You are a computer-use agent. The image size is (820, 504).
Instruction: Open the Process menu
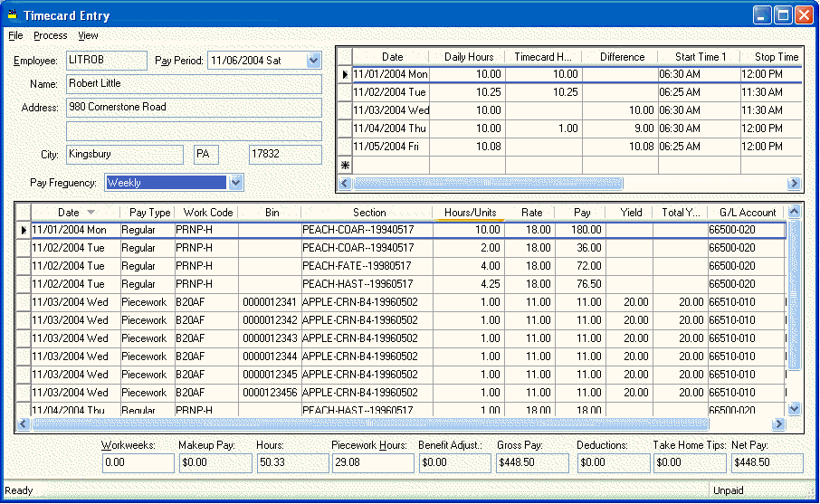50,35
